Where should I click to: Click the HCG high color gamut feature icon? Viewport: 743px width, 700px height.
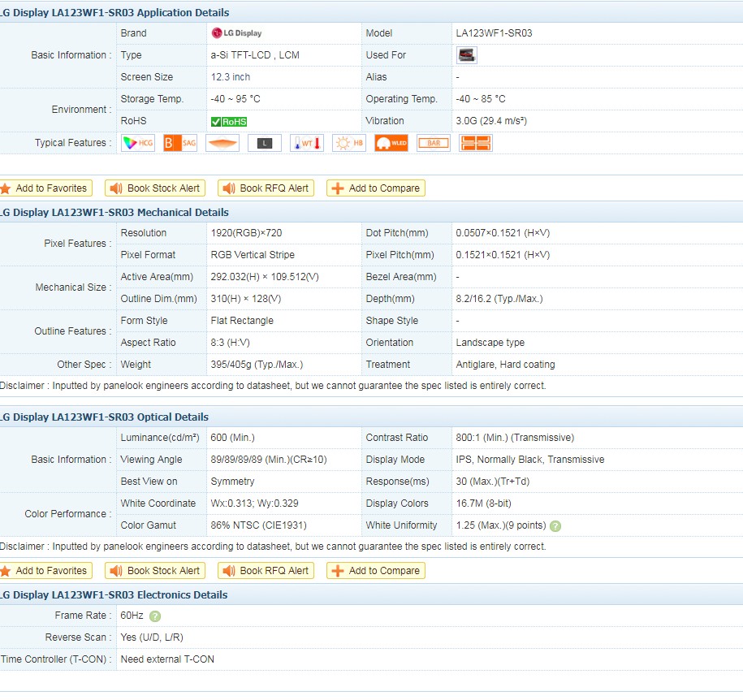pos(138,143)
